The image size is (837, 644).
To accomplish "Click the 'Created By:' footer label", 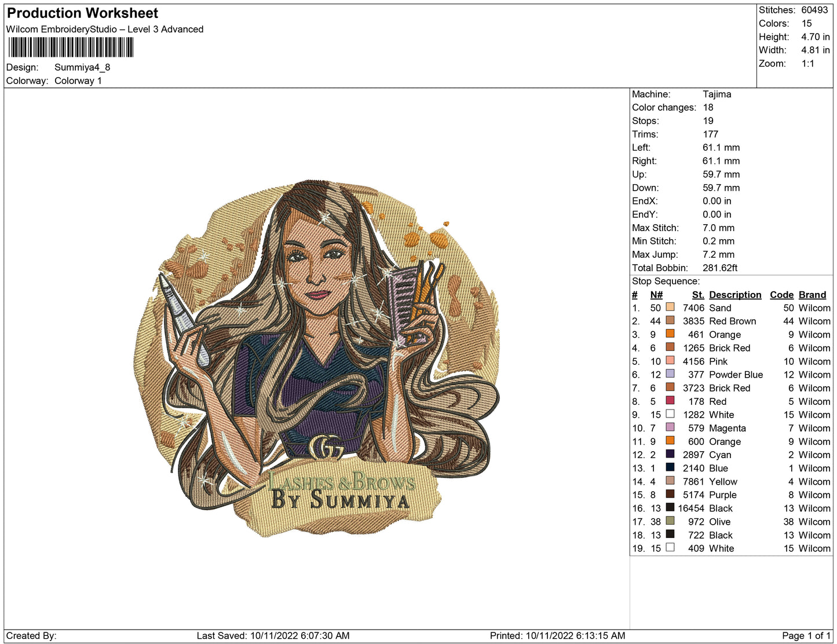I will [x=31, y=635].
